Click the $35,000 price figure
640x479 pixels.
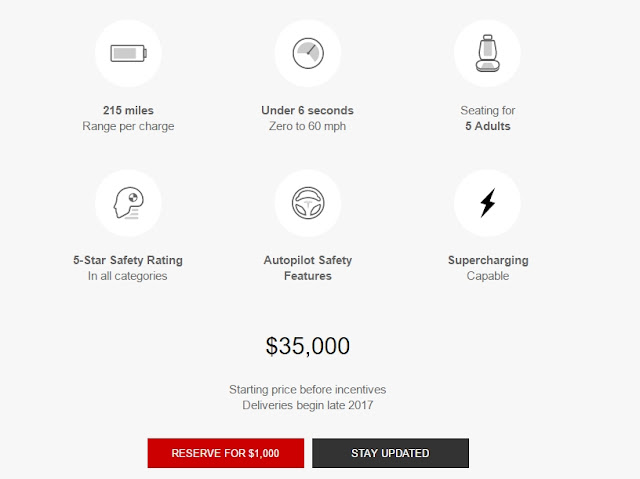click(x=308, y=346)
